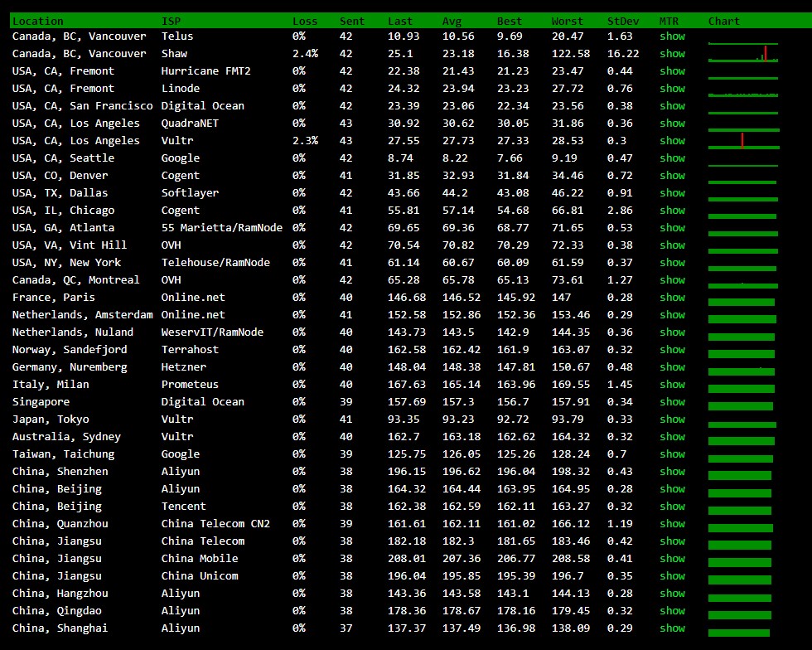Click the MTR column header
Viewport: 812px width, 650px height.
(x=669, y=22)
